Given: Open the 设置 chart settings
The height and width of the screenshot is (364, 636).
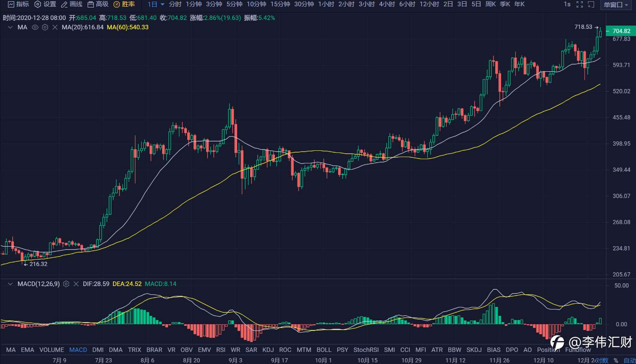Looking at the screenshot, I should pos(45,4).
